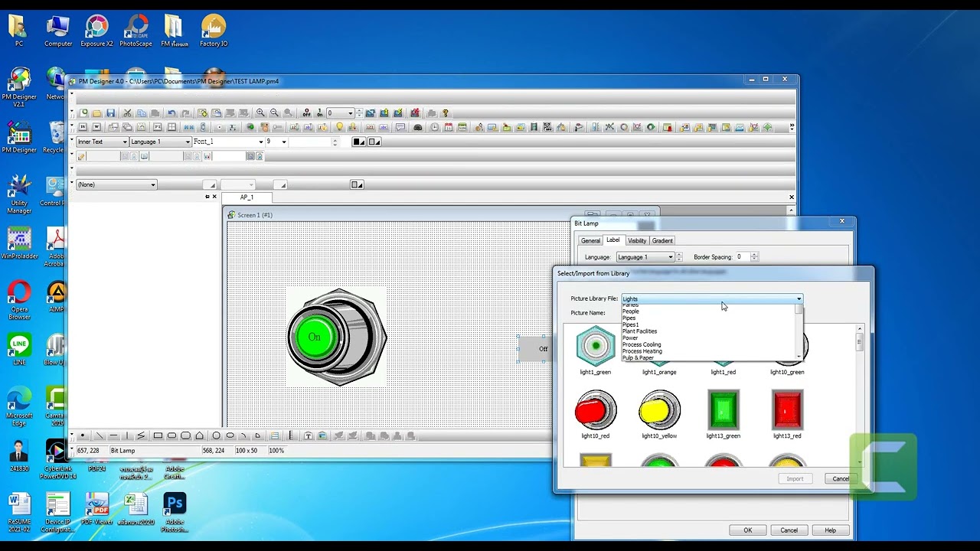Click the Help button in Bit Lamp dialog
The width and height of the screenshot is (980, 551).
pos(830,530)
